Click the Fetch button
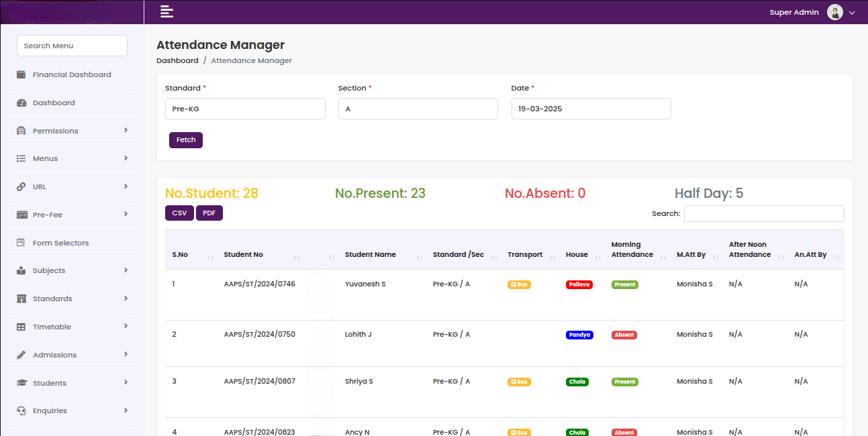This screenshot has height=436, width=868. click(186, 140)
